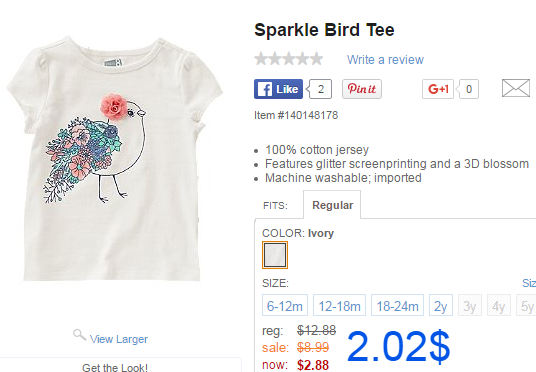Image resolution: width=536 pixels, height=372 pixels.
Task: Click the Pin it Pinterest button
Action: [362, 89]
